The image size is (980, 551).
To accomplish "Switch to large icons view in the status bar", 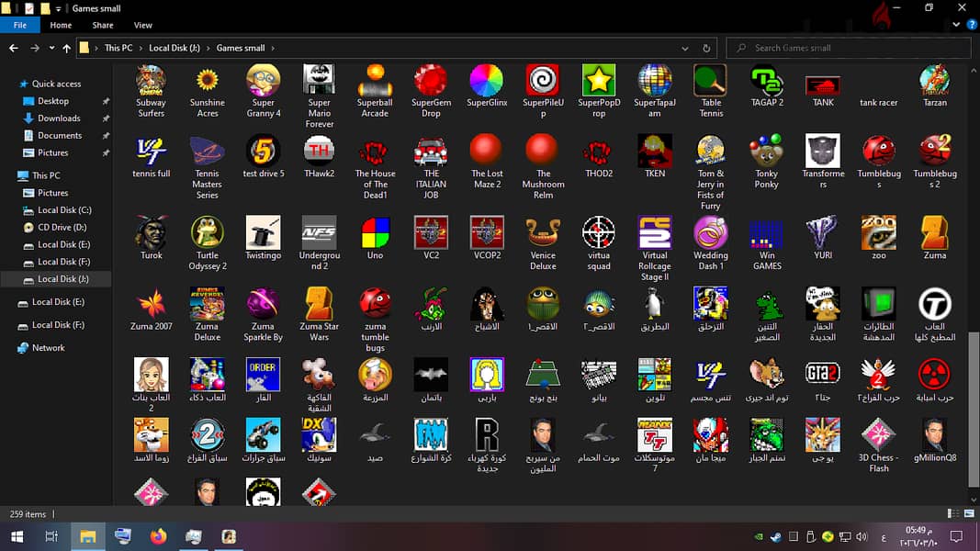I will [x=969, y=513].
